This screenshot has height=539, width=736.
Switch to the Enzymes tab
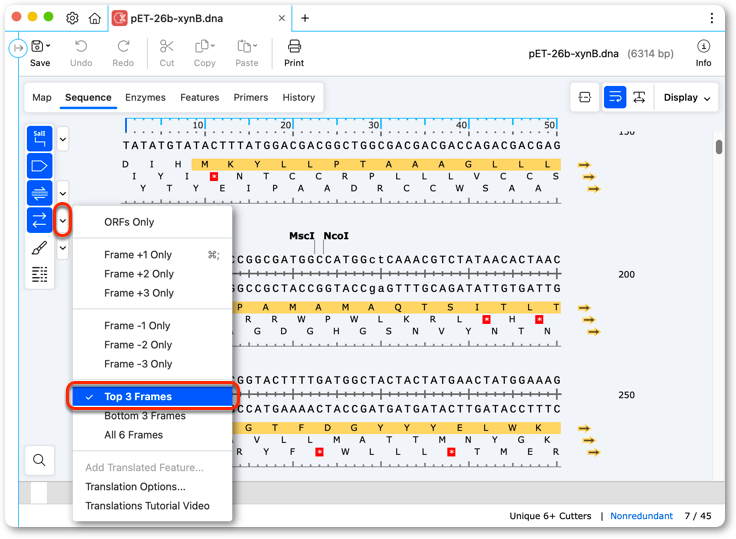point(145,97)
